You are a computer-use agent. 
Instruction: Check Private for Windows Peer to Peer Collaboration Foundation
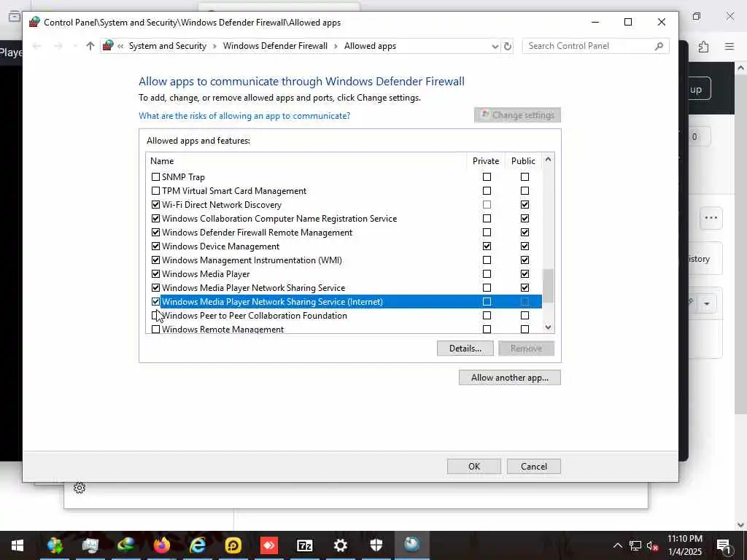point(487,315)
